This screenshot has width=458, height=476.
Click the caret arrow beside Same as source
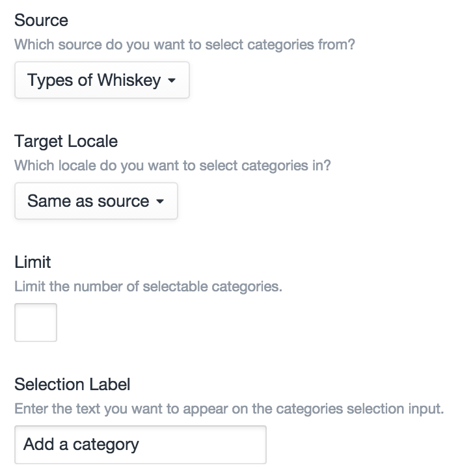click(160, 202)
